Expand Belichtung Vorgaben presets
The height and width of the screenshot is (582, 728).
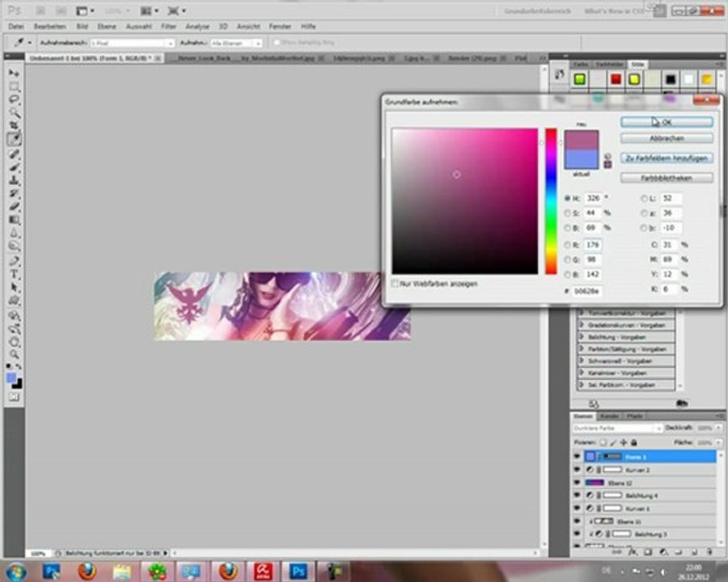pos(582,337)
